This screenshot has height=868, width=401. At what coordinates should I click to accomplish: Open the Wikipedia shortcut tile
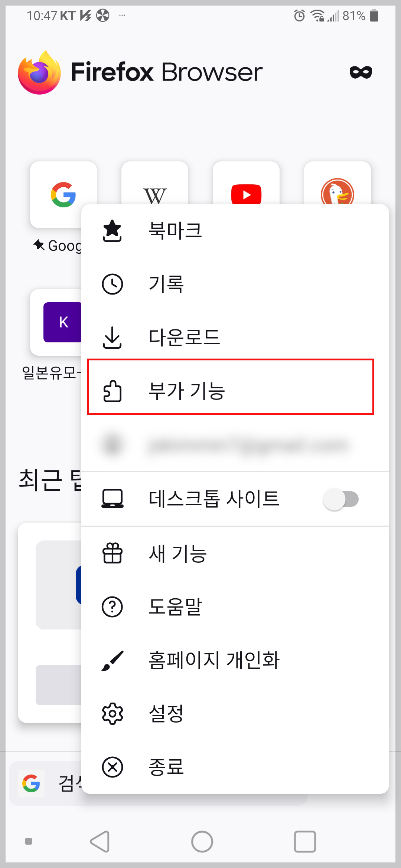(x=155, y=195)
